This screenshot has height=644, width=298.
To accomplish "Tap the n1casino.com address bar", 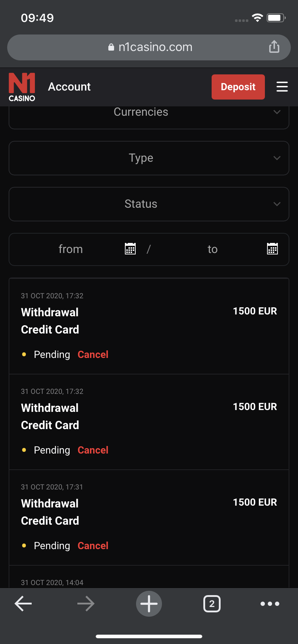I will pyautogui.click(x=150, y=47).
